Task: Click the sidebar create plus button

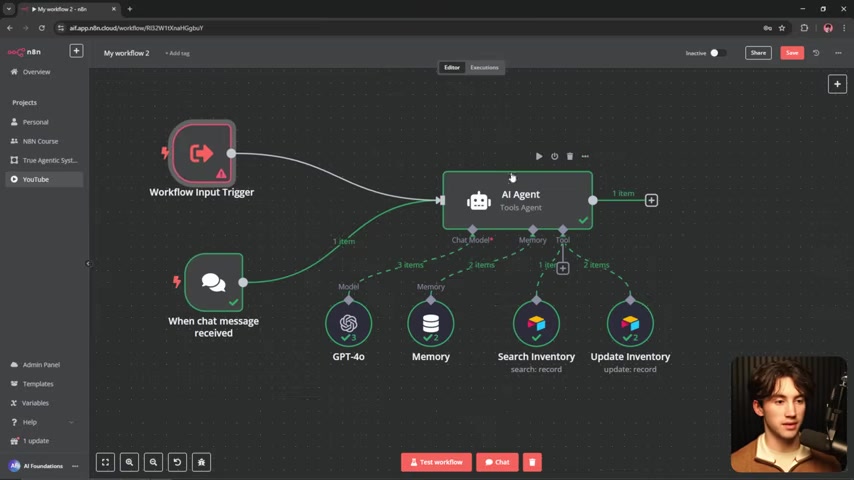Action: (76, 51)
